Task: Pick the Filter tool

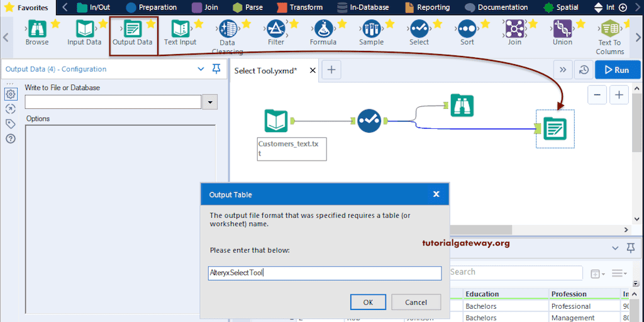Action: pyautogui.click(x=276, y=32)
